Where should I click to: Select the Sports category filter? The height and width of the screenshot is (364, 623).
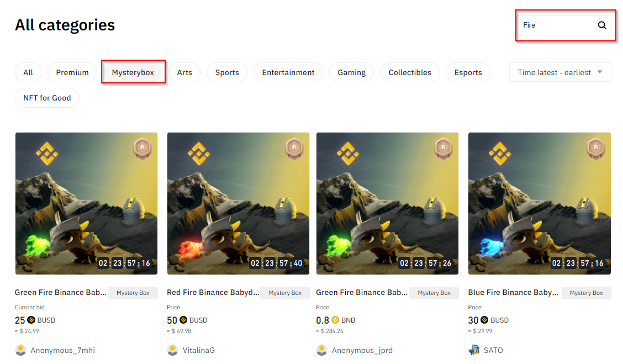click(x=227, y=72)
